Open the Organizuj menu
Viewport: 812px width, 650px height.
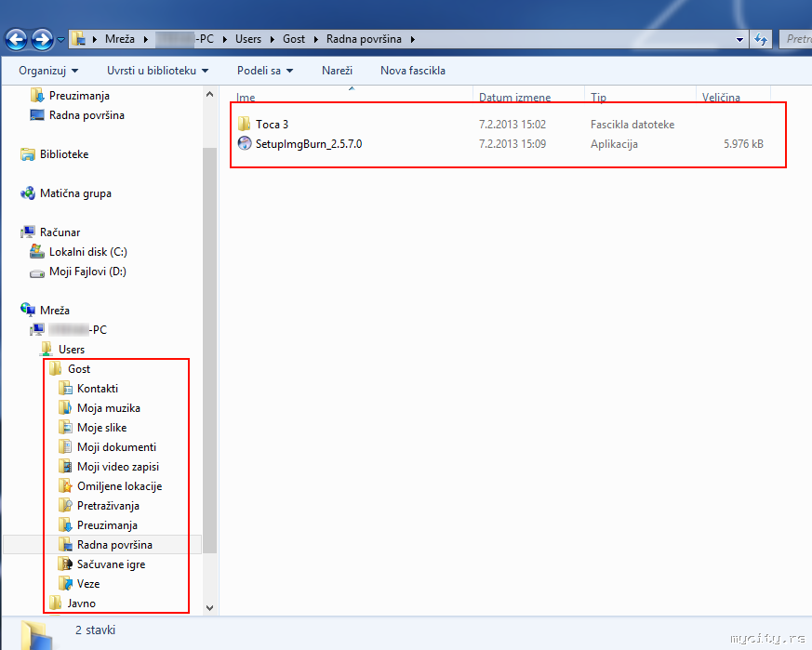48,71
